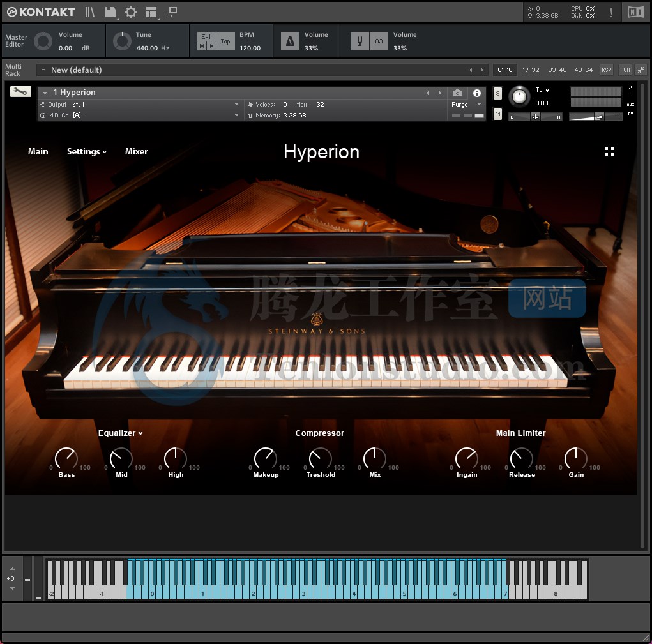
Task: Expand the 1 Hyperion instrument name dropdown
Action: [45, 93]
